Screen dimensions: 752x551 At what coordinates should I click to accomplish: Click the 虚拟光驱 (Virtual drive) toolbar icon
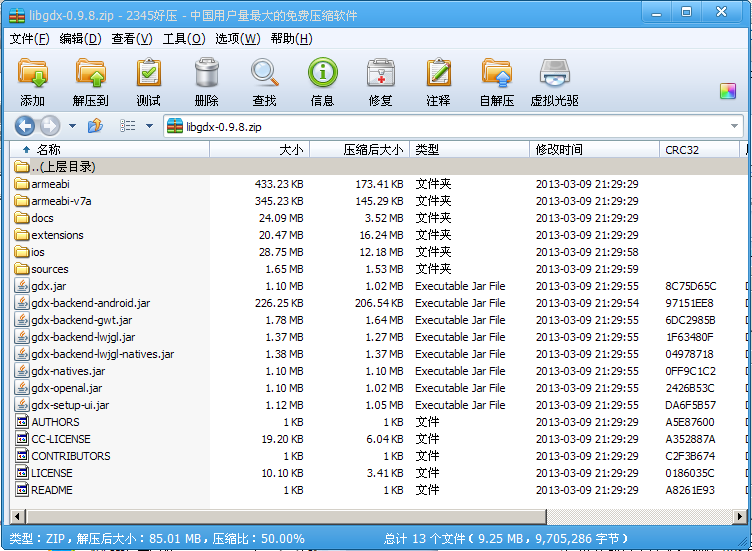point(555,72)
